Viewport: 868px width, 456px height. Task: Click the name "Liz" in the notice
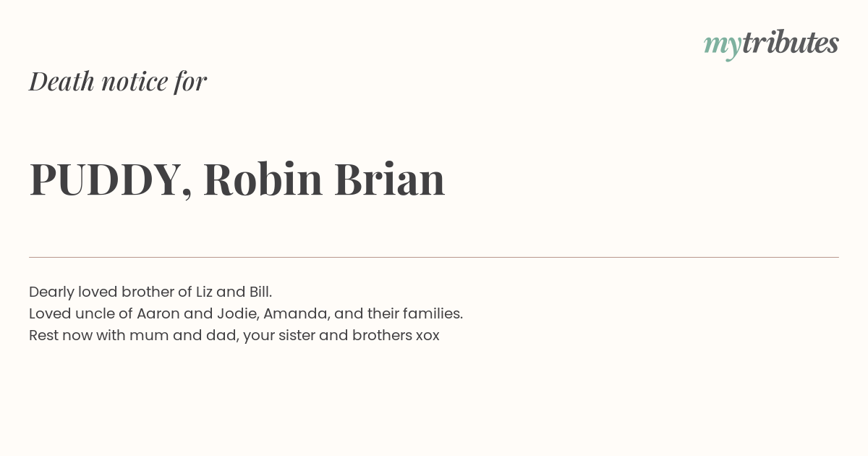pos(204,292)
